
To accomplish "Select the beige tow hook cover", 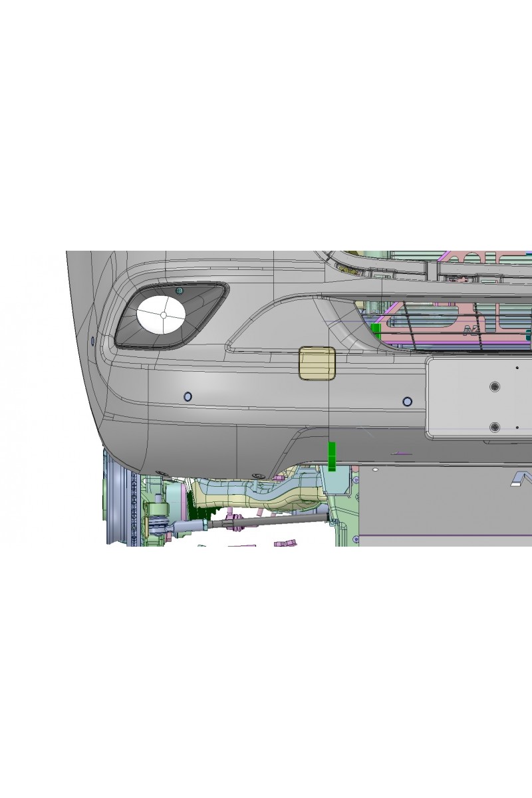I will click(317, 363).
